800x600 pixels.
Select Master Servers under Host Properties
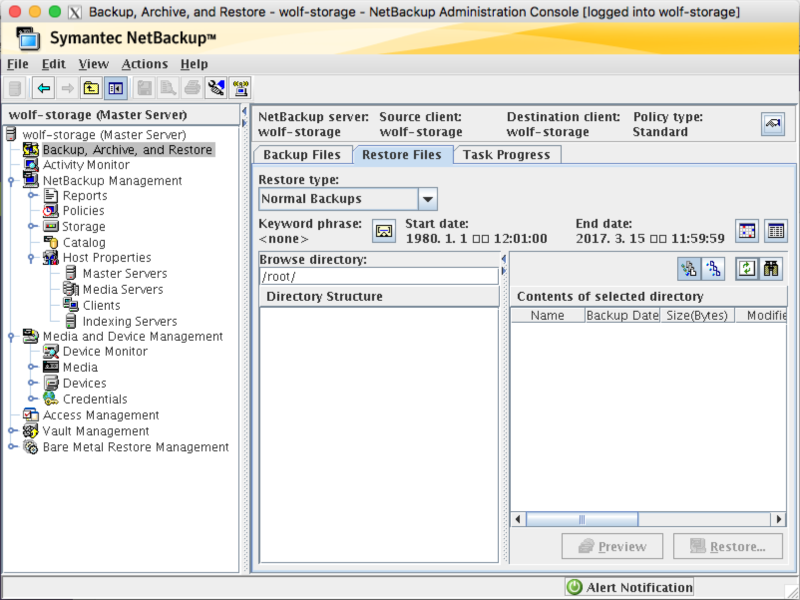point(124,273)
